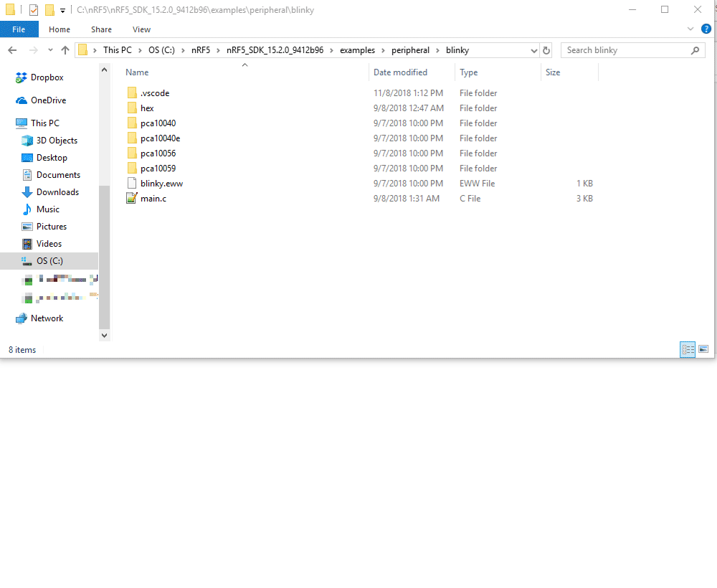Click the navigation pane scroll-down arrow
The width and height of the screenshot is (717, 588).
point(104,336)
